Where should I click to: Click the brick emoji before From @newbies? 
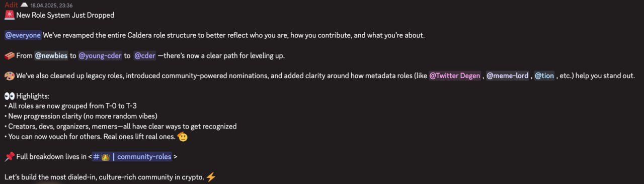click(x=9, y=55)
